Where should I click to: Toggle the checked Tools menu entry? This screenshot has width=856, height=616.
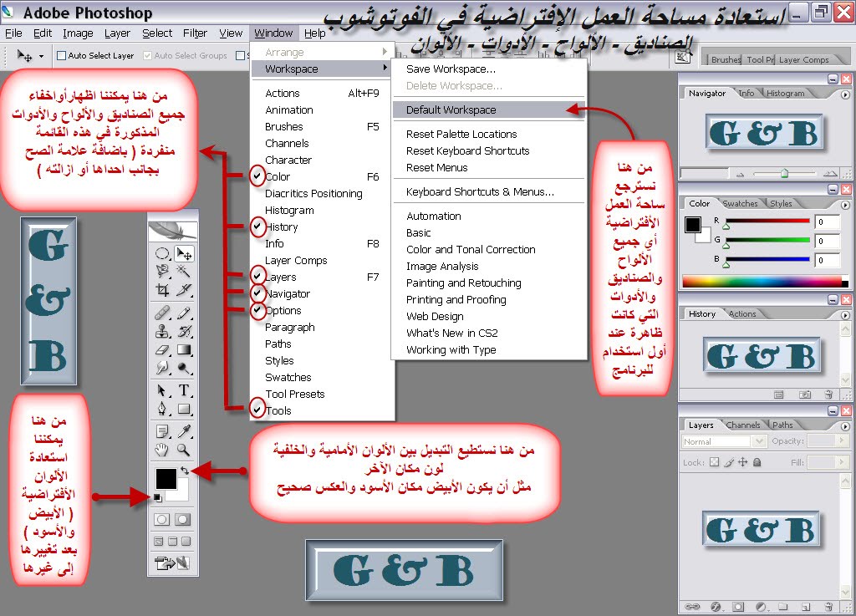pos(278,410)
